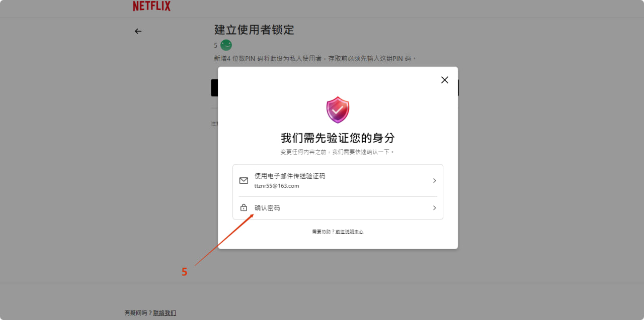
Task: Expand the email verification row chevron
Action: (434, 181)
